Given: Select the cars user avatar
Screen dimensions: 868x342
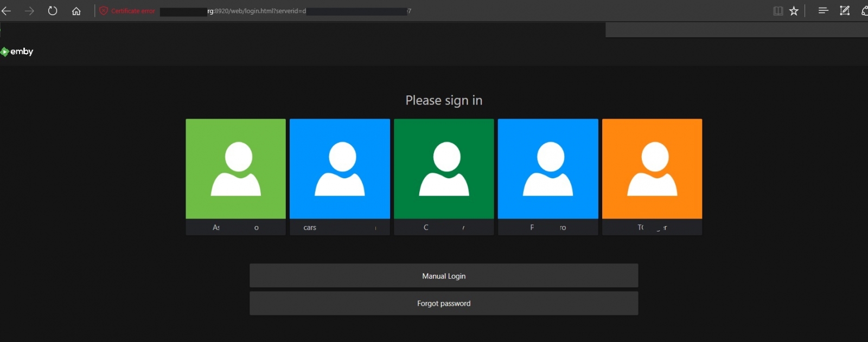Looking at the screenshot, I should pyautogui.click(x=340, y=169).
